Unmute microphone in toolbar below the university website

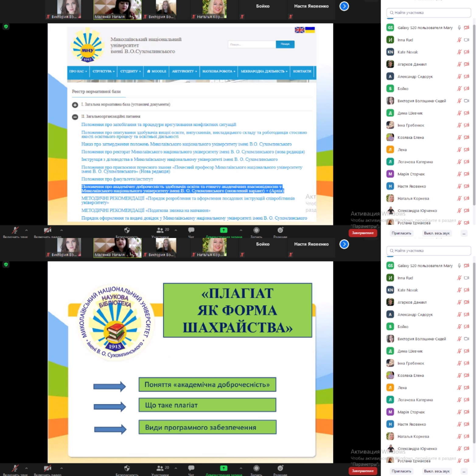(15, 231)
